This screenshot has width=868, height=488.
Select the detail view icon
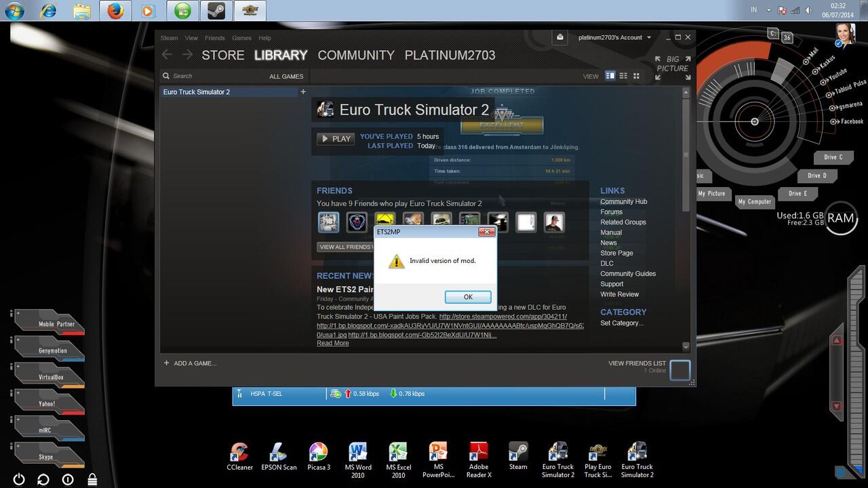click(610, 76)
